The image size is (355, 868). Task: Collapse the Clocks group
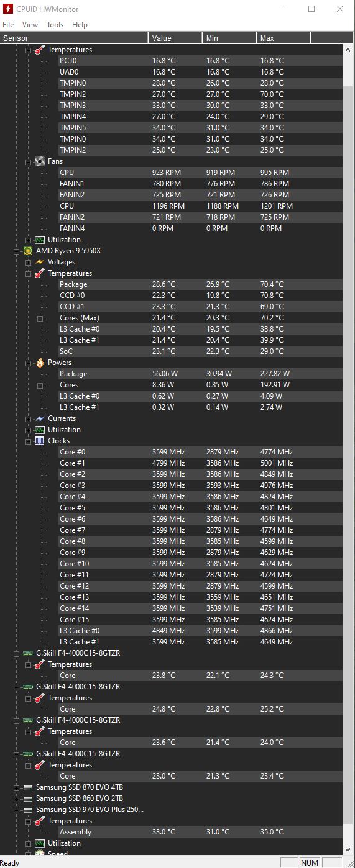(28, 441)
